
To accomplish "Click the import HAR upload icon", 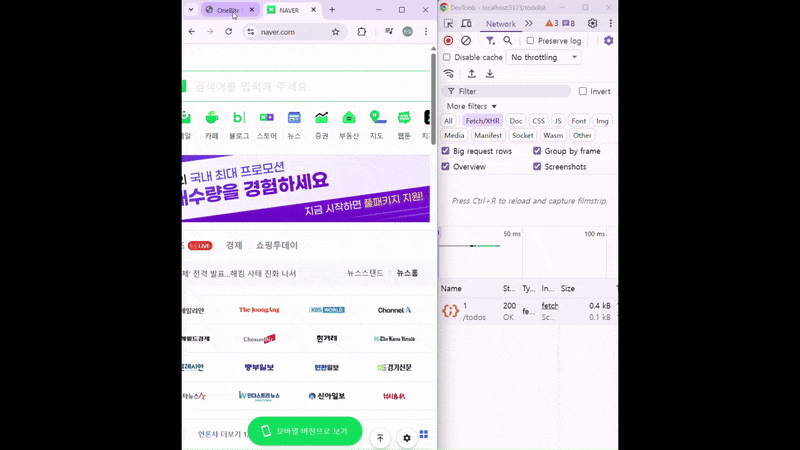I will (471, 74).
